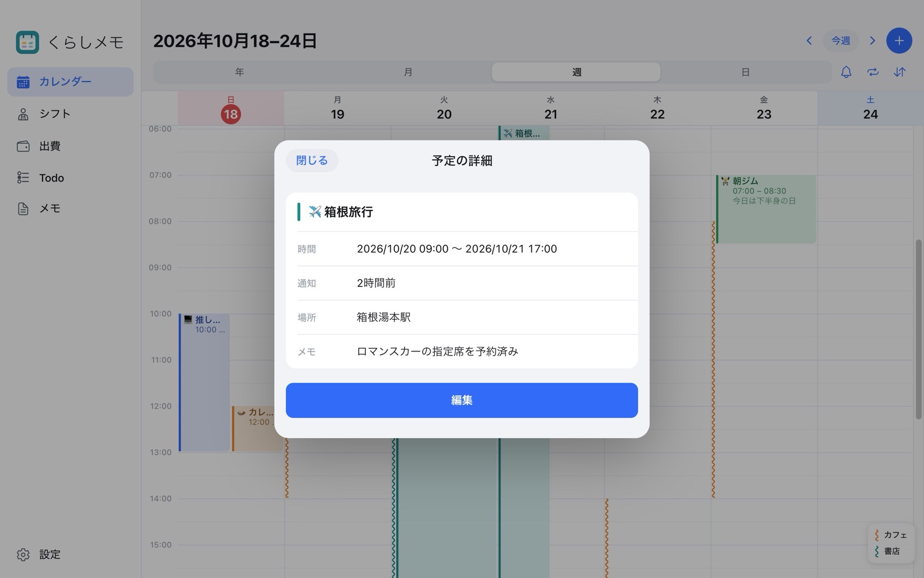Open the Todo list icon
Image resolution: width=924 pixels, height=578 pixels.
23,177
